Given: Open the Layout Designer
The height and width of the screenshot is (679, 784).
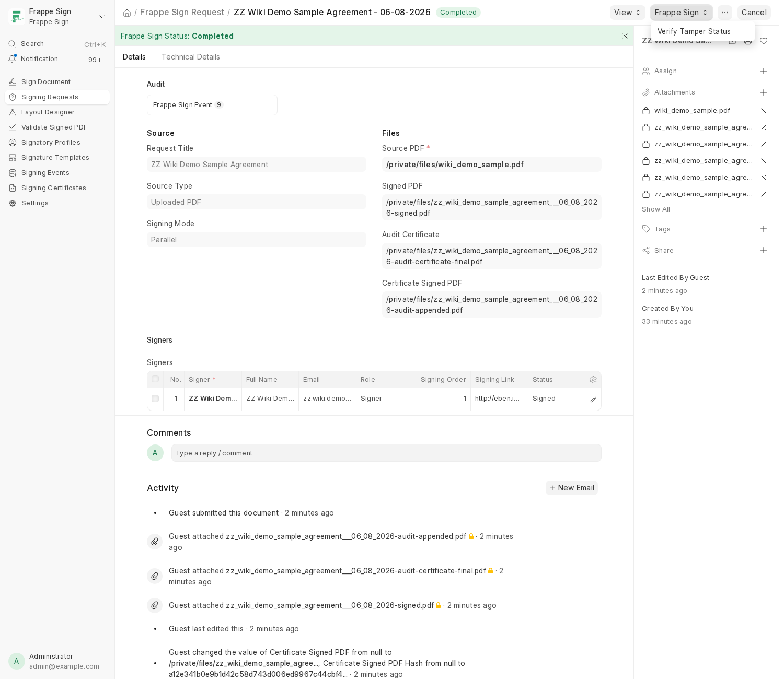Looking at the screenshot, I should tap(57, 112).
